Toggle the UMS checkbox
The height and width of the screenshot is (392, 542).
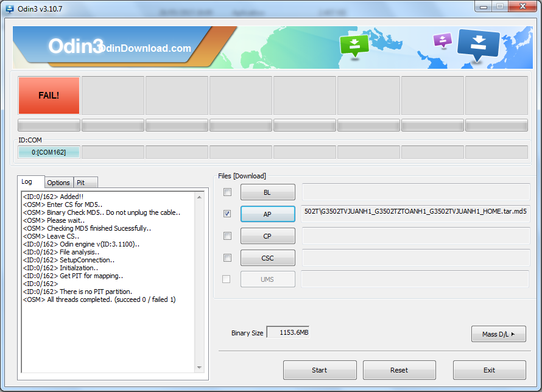coord(226,279)
